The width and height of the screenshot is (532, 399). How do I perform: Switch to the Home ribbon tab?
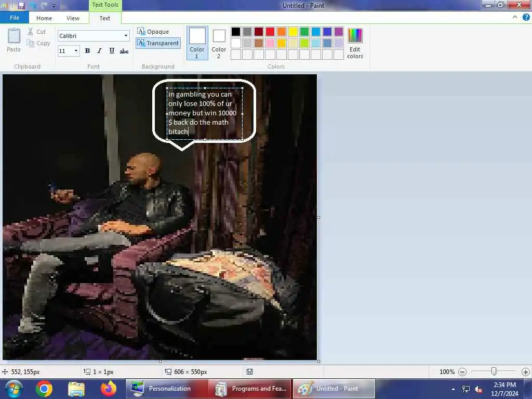44,18
